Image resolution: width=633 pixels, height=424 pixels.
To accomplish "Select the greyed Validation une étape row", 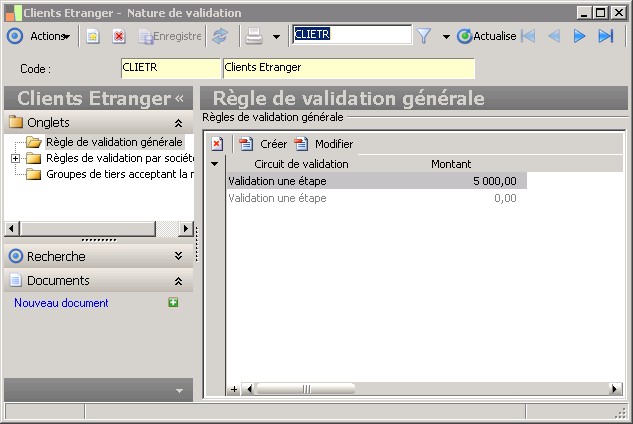I will tap(377, 198).
